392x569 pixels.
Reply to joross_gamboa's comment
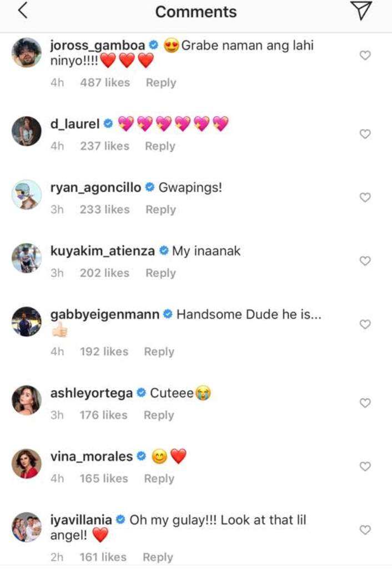161,83
